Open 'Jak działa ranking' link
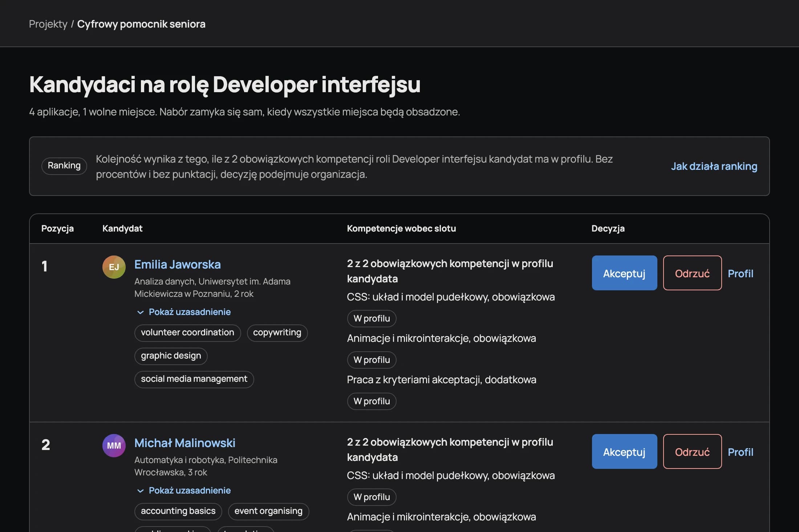 coord(714,166)
